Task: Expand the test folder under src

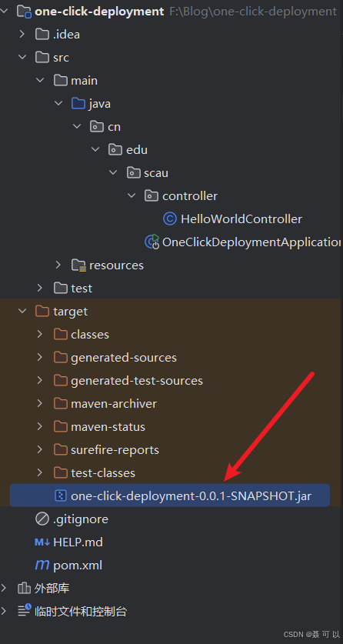Action: 40,288
